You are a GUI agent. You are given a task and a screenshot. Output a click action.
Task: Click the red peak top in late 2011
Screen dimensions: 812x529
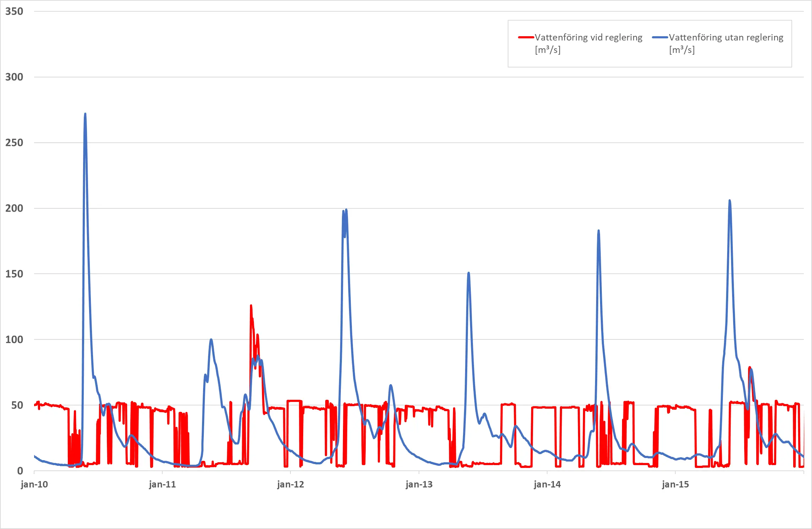[x=251, y=306]
